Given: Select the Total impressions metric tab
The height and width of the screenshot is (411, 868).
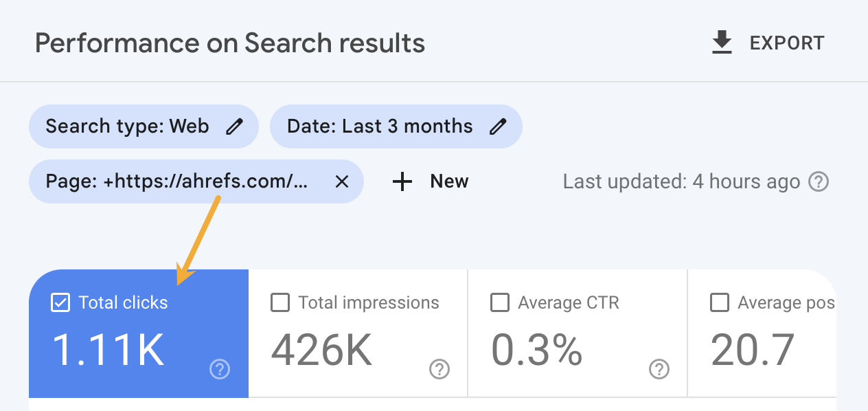Looking at the screenshot, I should point(357,333).
